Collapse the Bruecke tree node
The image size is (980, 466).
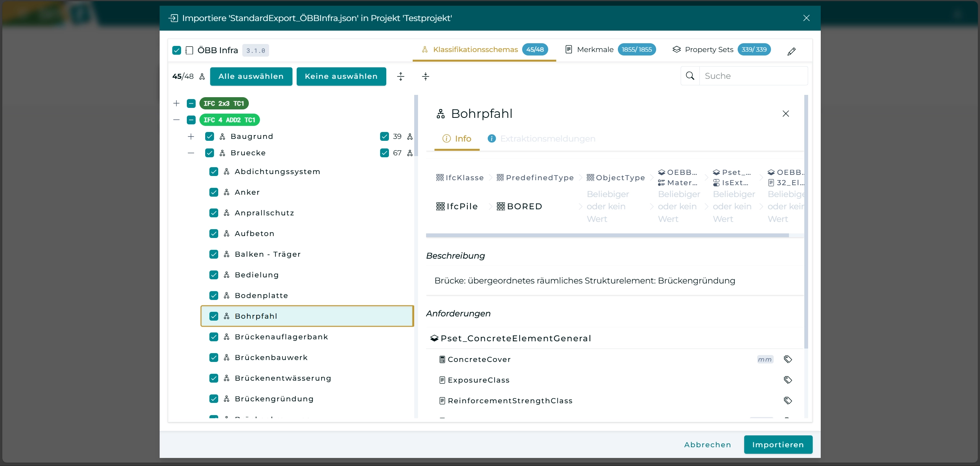point(191,153)
